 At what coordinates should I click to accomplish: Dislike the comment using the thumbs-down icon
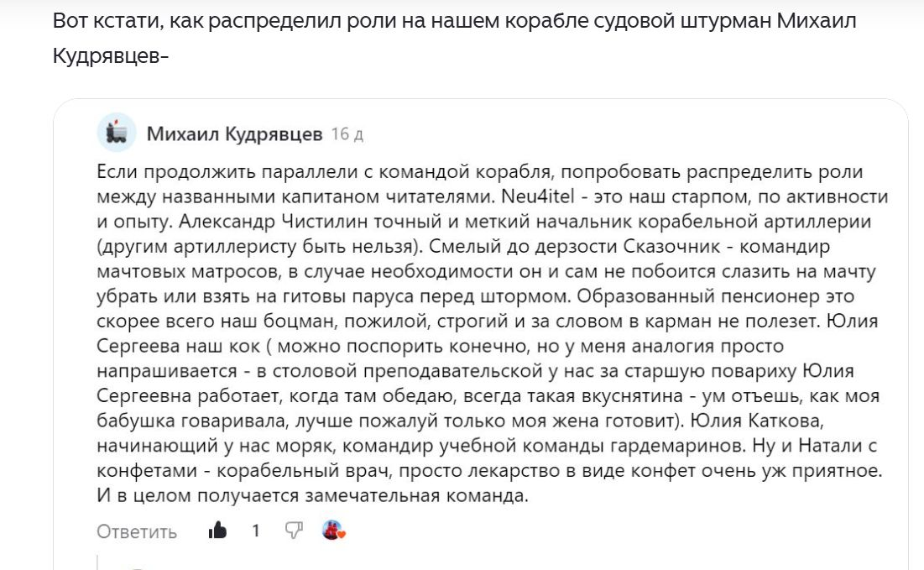292,531
